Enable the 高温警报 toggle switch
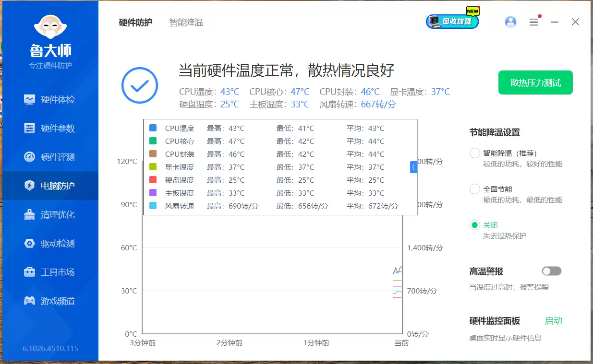 click(x=551, y=271)
